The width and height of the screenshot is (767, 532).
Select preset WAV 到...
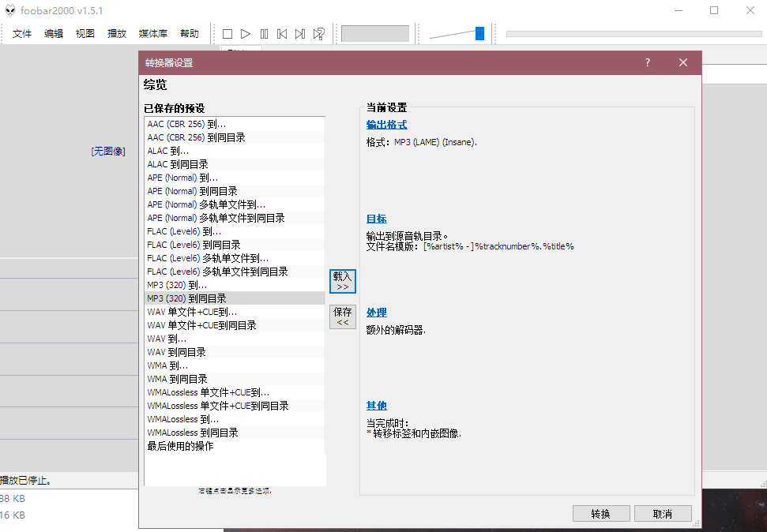tap(235, 339)
